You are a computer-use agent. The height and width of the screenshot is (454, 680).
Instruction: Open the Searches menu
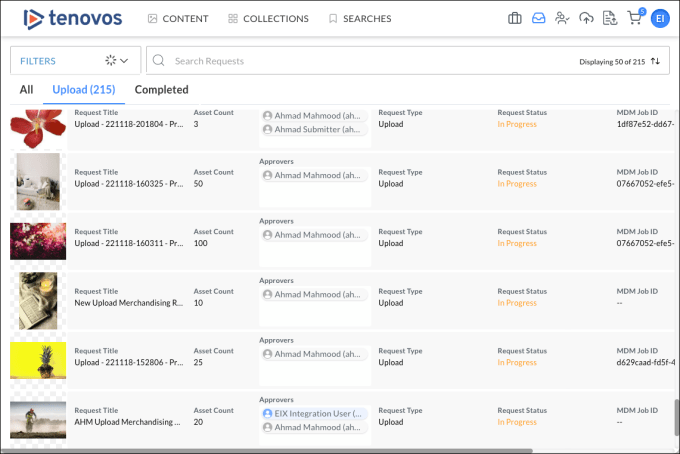[360, 18]
